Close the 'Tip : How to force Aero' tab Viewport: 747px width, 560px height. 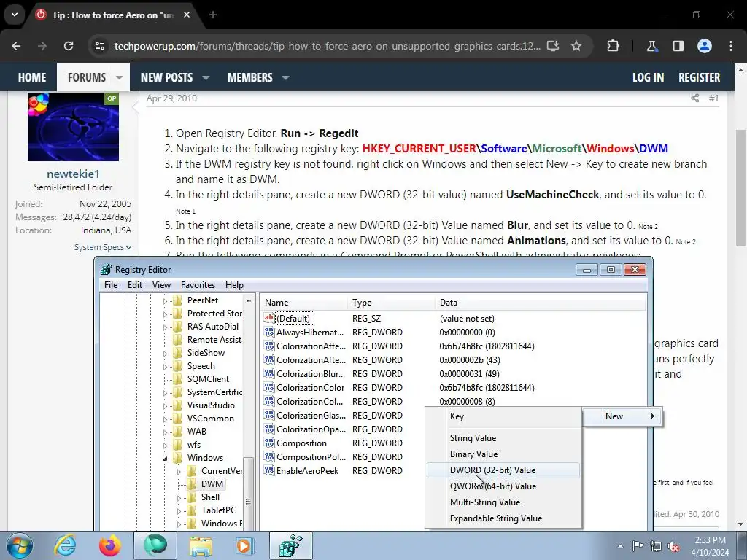click(187, 15)
